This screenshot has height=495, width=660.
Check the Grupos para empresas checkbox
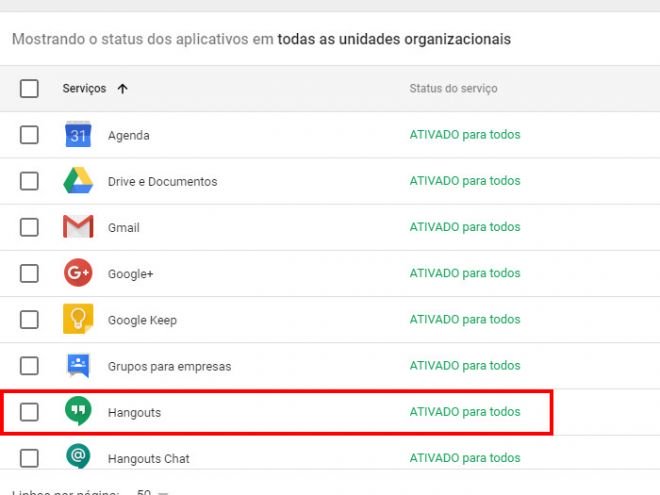[x=29, y=366]
